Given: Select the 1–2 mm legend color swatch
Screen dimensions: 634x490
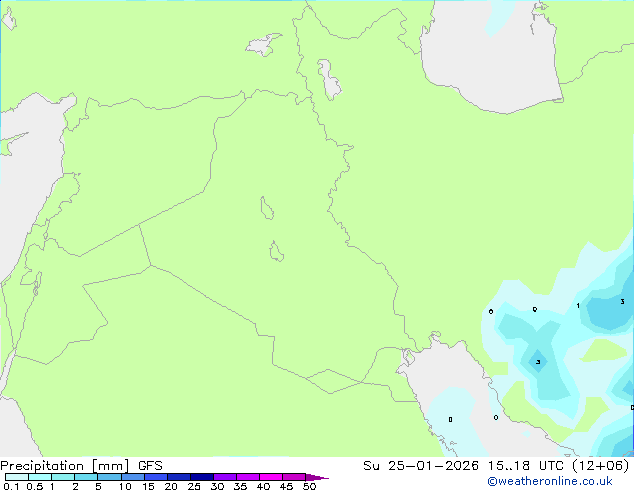Looking at the screenshot, I should [x=63, y=477].
